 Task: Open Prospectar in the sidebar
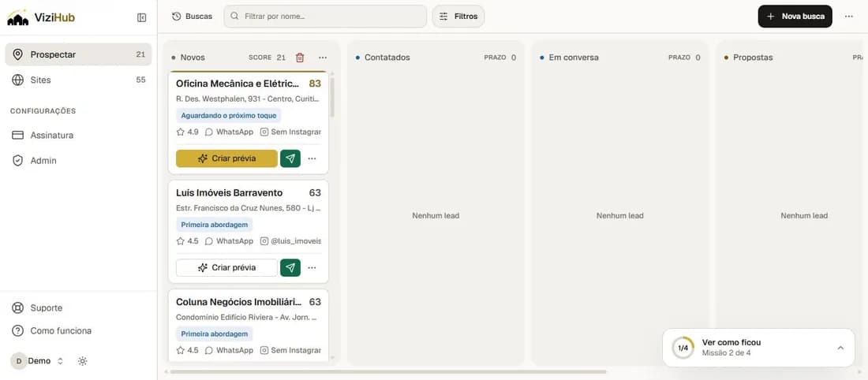pos(78,54)
